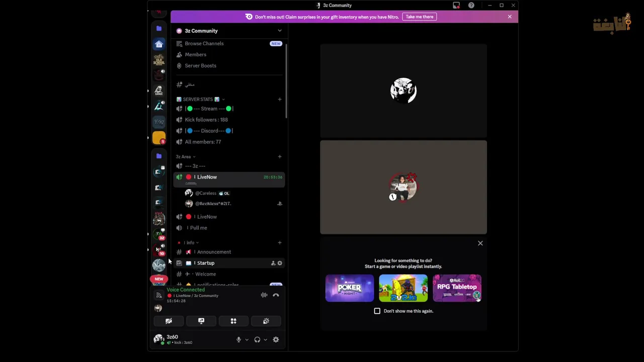Open the Old School server icon

[x=159, y=60]
